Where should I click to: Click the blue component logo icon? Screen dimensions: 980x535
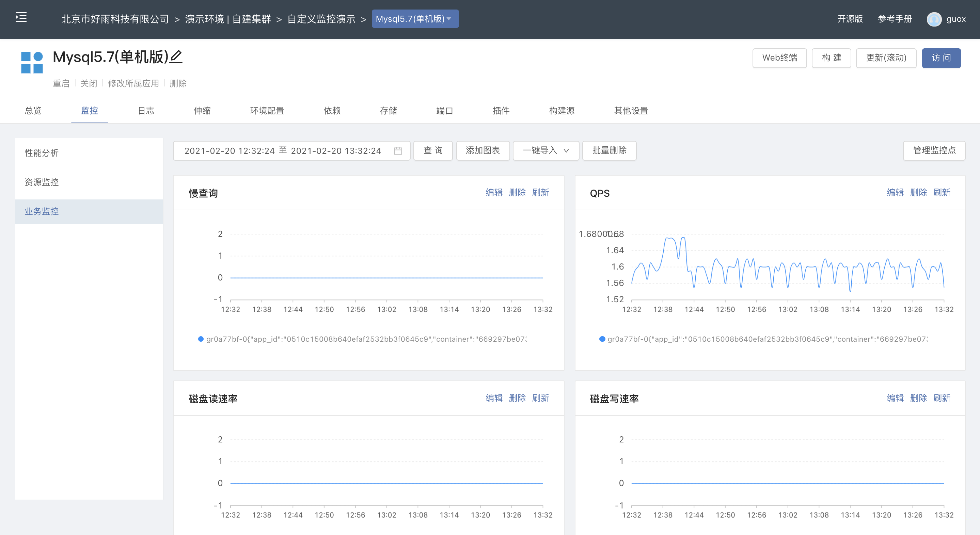(x=32, y=63)
